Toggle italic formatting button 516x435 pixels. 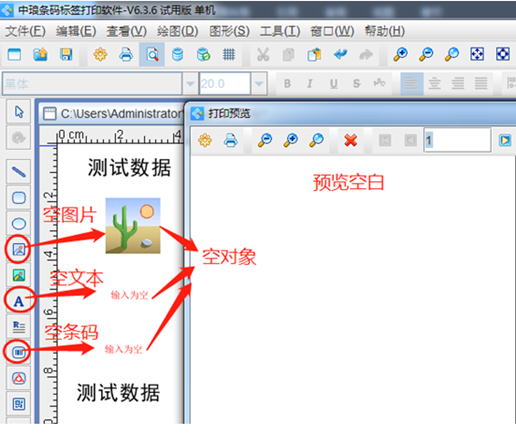click(310, 83)
